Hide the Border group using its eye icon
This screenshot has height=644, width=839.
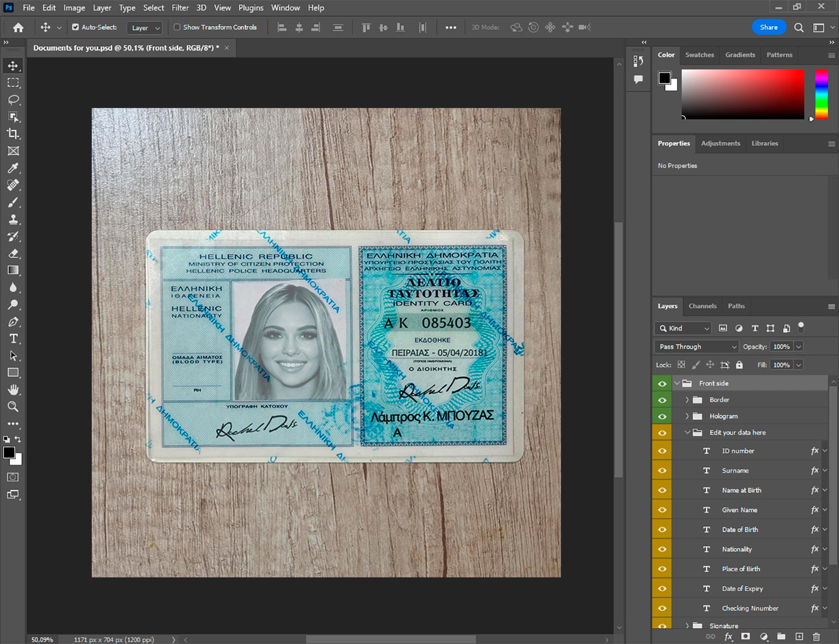(x=662, y=400)
